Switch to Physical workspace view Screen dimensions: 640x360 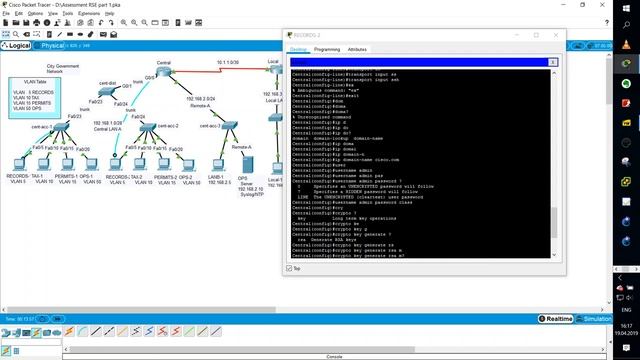tap(49, 45)
